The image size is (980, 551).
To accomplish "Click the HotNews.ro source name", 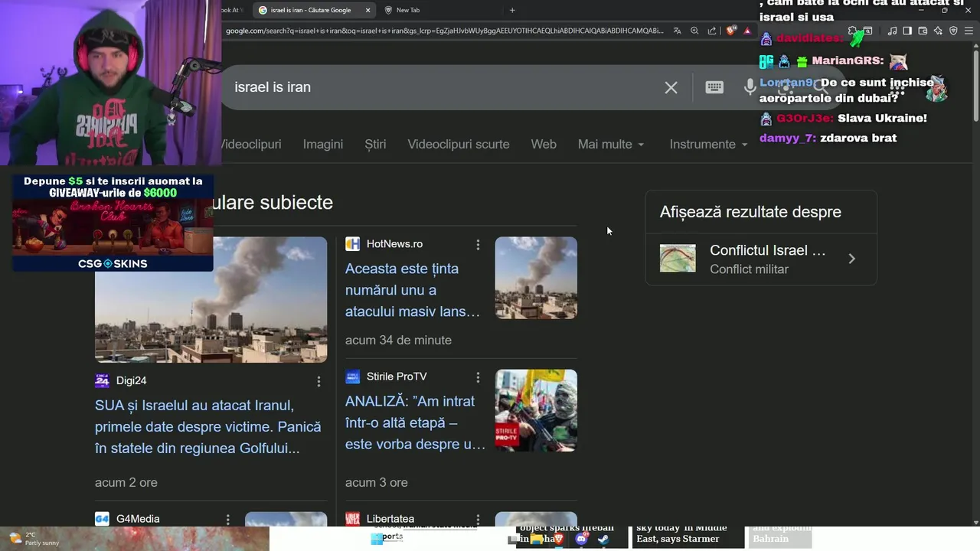I will tap(394, 244).
